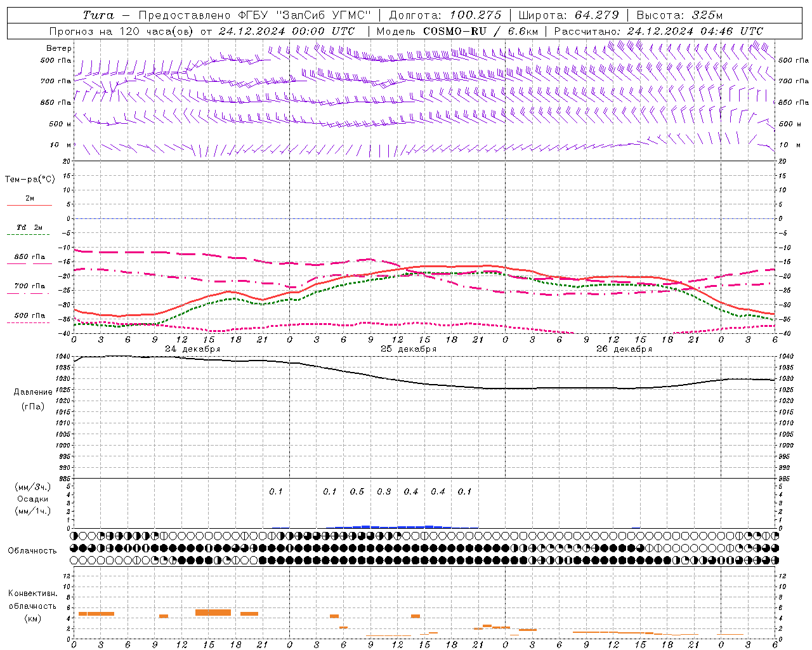Click the "24 декабря" date label
The width and height of the screenshot is (812, 650).
coord(193,349)
